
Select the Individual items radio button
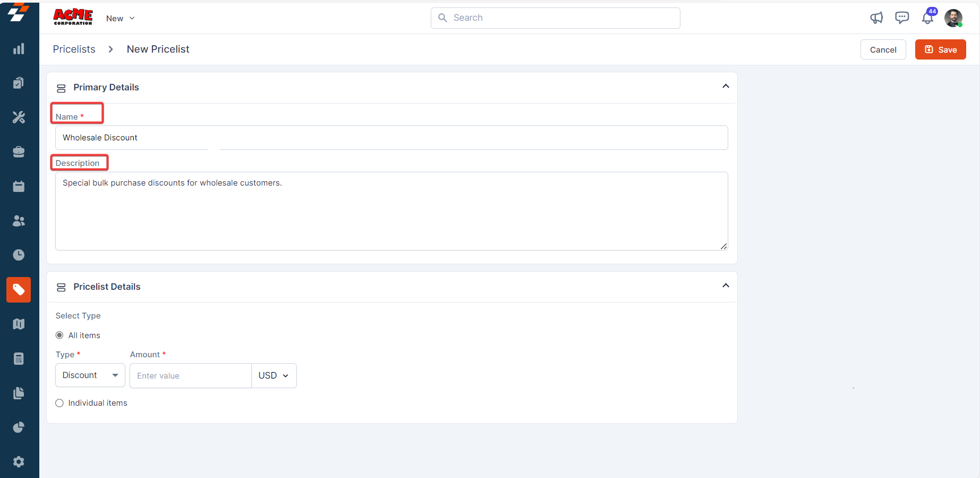tap(59, 403)
